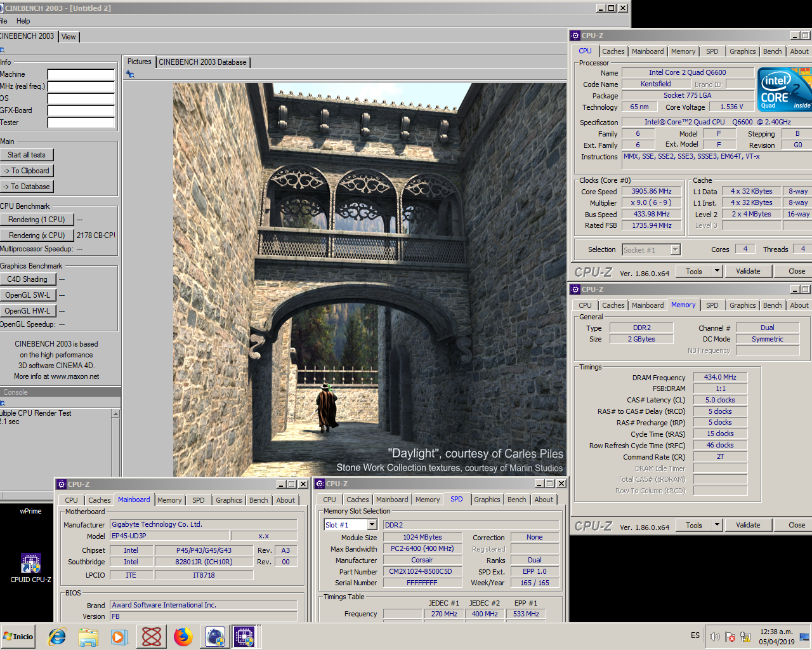The width and height of the screenshot is (812, 650).
Task: Open the file explorer taskbar icon
Action: pos(88,637)
